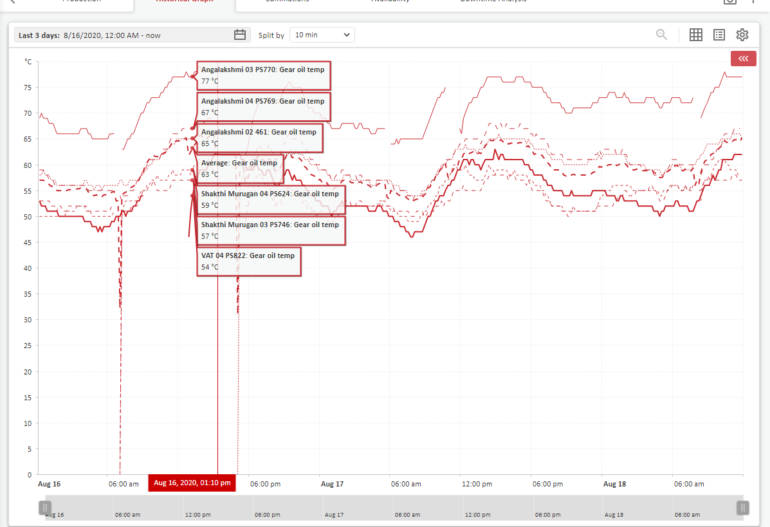Collapse side panel with red chevron button
Viewport: 770px width, 527px height.
pyautogui.click(x=743, y=59)
